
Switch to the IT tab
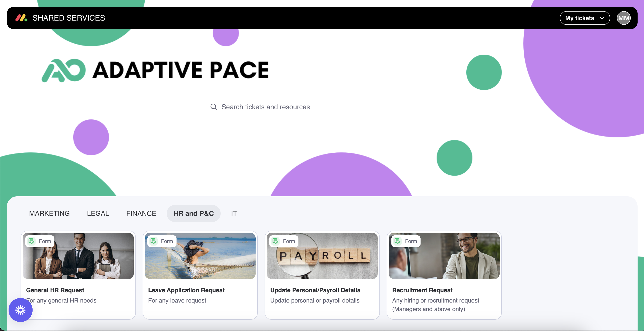(x=234, y=213)
